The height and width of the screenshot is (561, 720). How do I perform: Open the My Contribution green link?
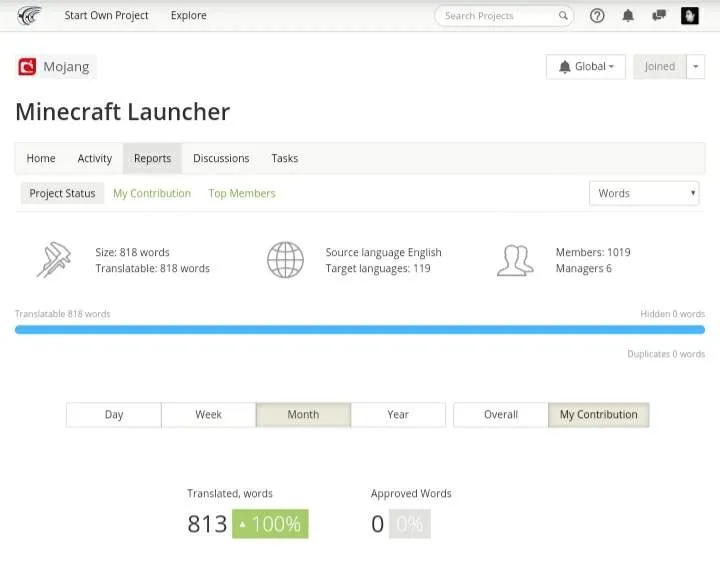click(x=152, y=193)
